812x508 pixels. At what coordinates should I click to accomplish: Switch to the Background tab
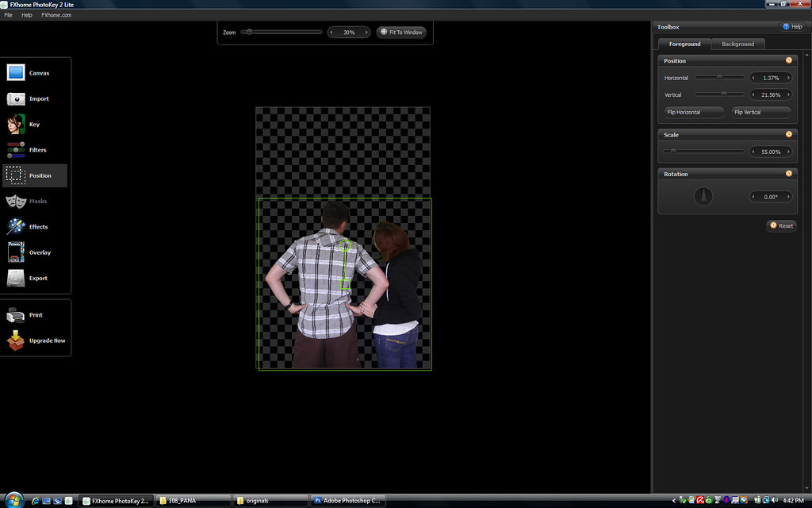click(x=737, y=44)
